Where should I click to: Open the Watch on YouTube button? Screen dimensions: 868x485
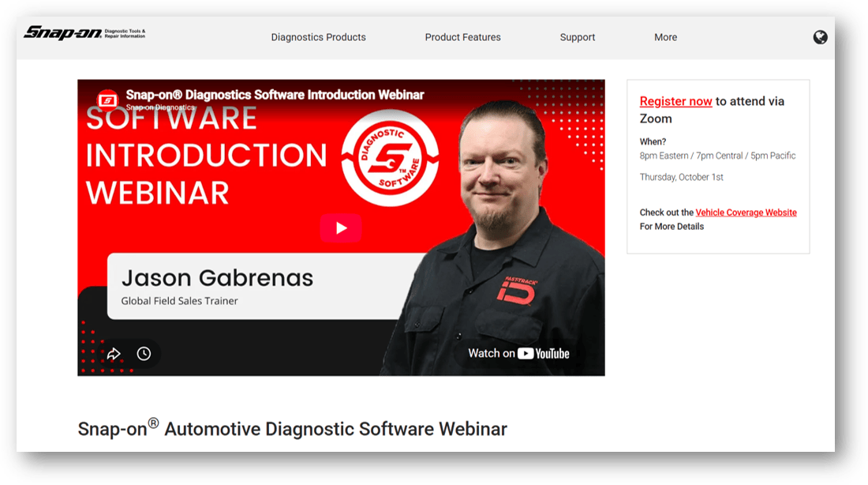(x=518, y=353)
